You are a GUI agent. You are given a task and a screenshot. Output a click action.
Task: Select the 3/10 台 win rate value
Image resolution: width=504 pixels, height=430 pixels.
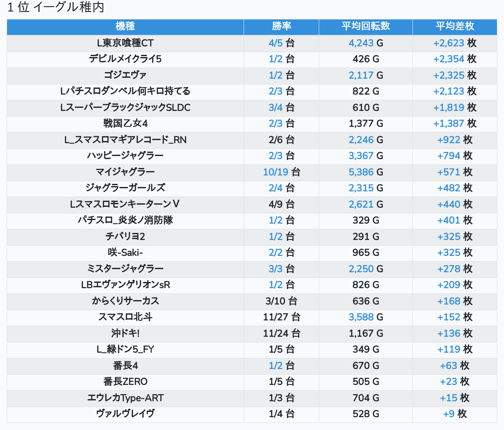click(281, 301)
